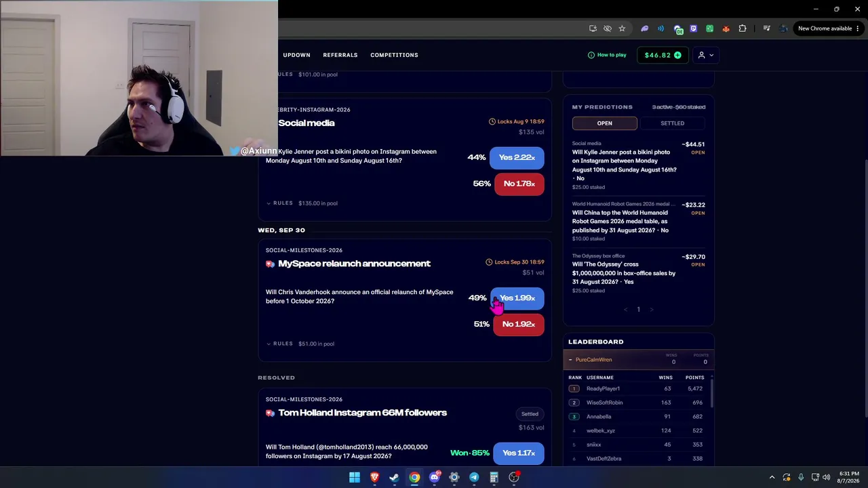Open OBS Studio from the taskbar
The image size is (868, 488).
pyautogui.click(x=514, y=478)
